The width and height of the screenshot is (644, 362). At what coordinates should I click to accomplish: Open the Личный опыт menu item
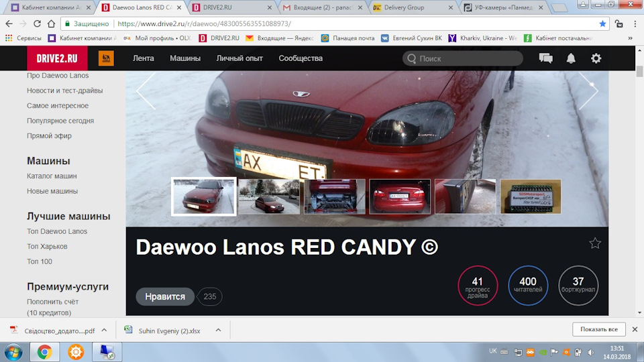click(x=239, y=58)
